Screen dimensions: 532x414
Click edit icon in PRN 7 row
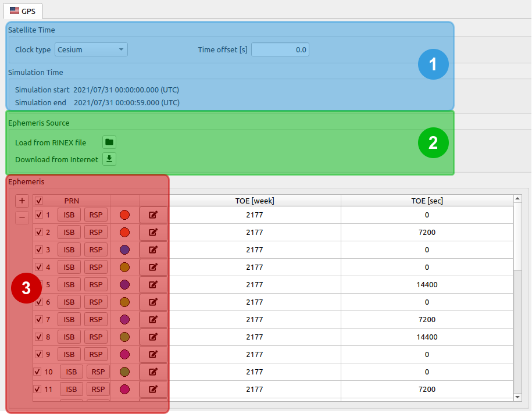pos(153,320)
